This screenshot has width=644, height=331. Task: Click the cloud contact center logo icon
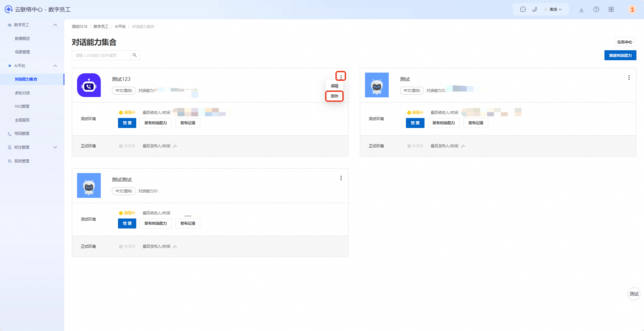pyautogui.click(x=9, y=9)
